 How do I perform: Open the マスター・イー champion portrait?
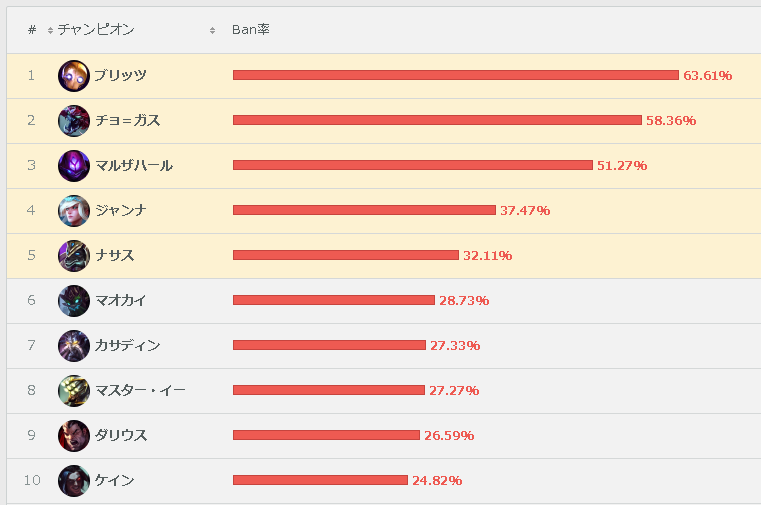[74, 391]
